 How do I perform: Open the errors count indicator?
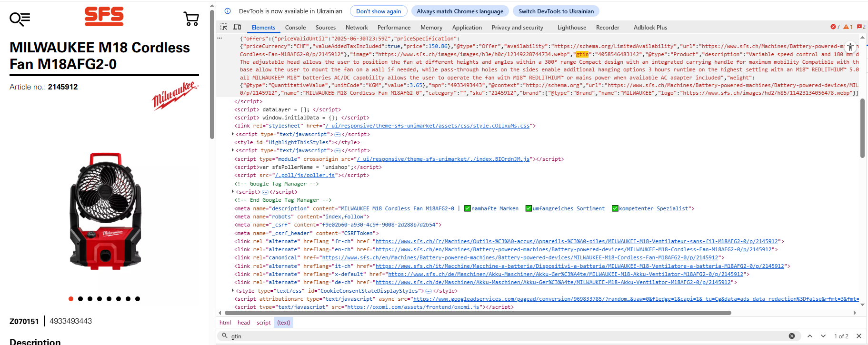click(835, 27)
